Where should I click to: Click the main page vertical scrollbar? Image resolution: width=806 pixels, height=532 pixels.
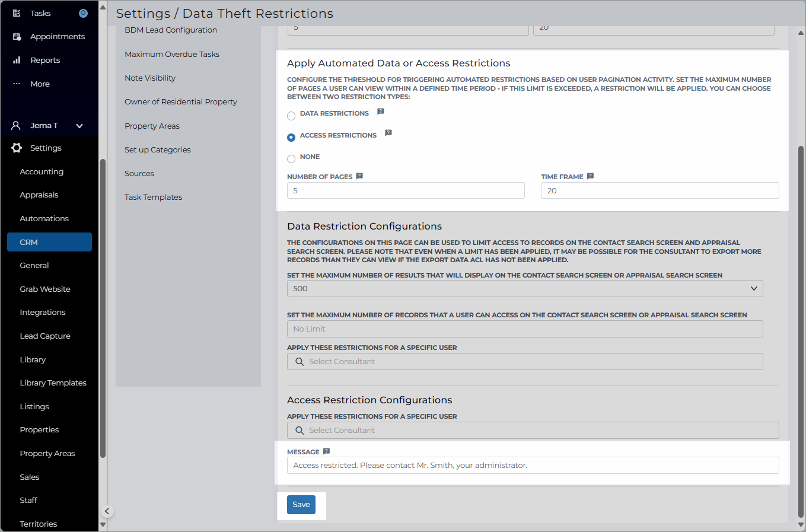[801, 332]
